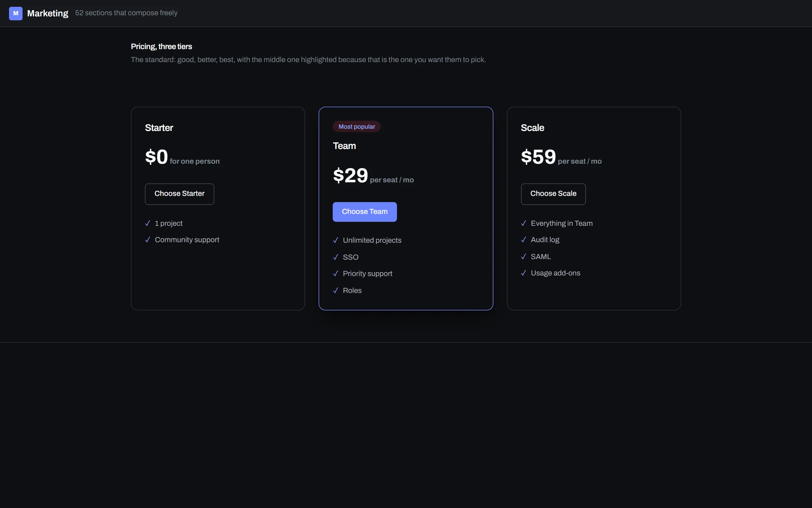This screenshot has height=508, width=812.
Task: Click the Team plan heading
Action: (x=344, y=146)
